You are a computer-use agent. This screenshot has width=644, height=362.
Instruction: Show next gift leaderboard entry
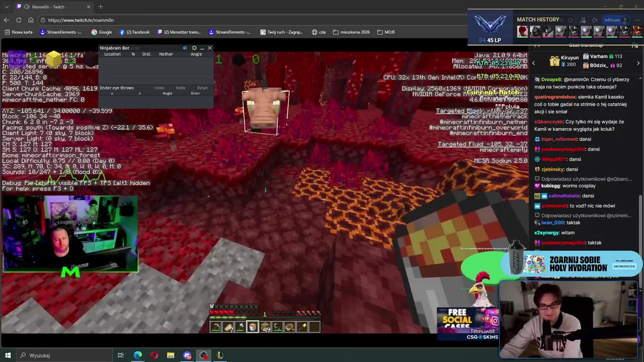point(638,63)
